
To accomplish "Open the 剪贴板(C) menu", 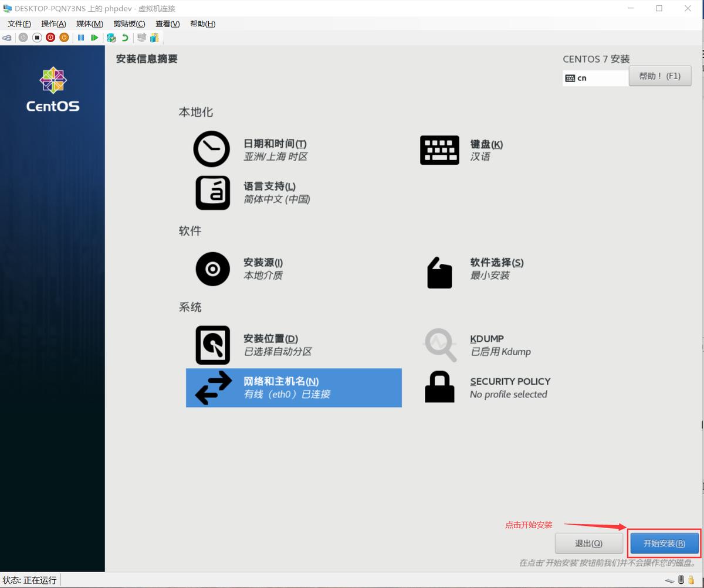I will pos(129,23).
